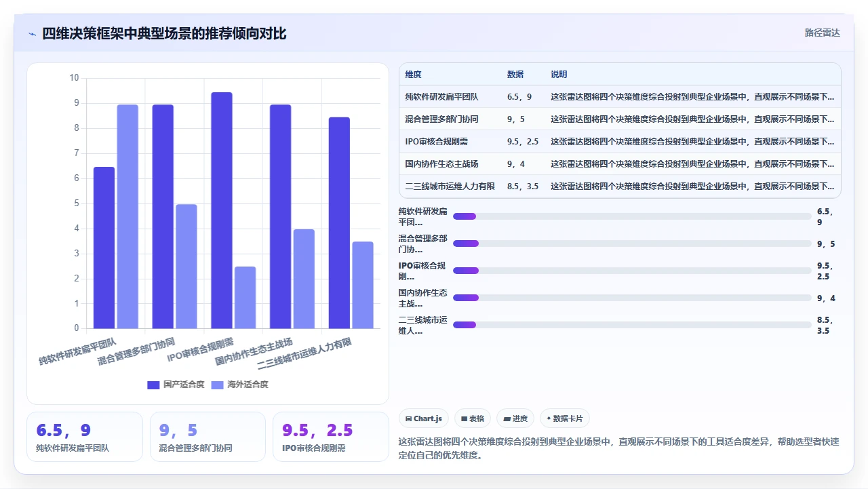Click the 说明 column header
Screen dimensions: 868x489
coord(559,75)
